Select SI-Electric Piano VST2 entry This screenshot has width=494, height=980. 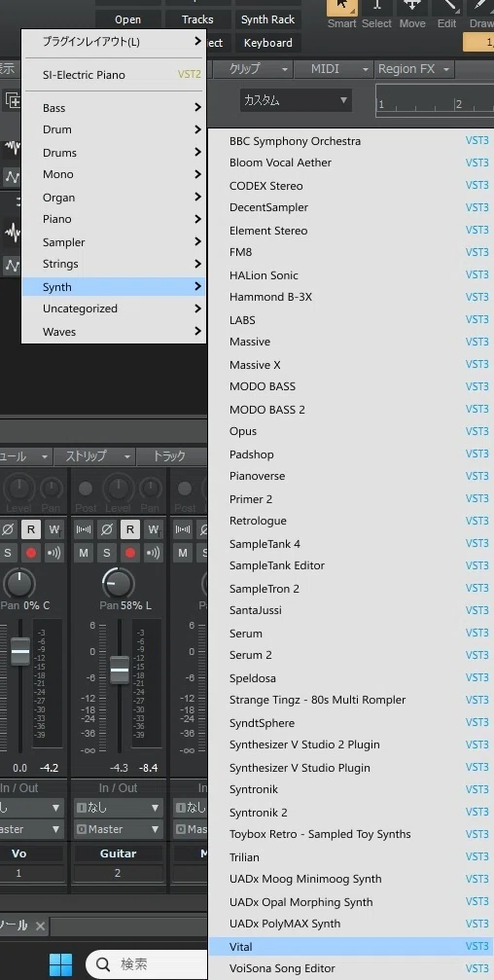click(114, 74)
